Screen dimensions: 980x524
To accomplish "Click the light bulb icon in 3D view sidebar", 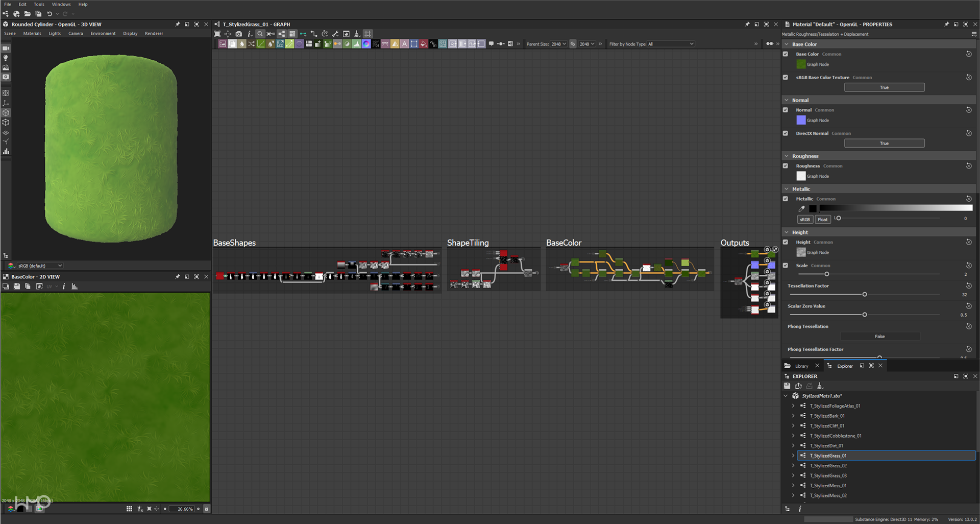I will tap(6, 58).
